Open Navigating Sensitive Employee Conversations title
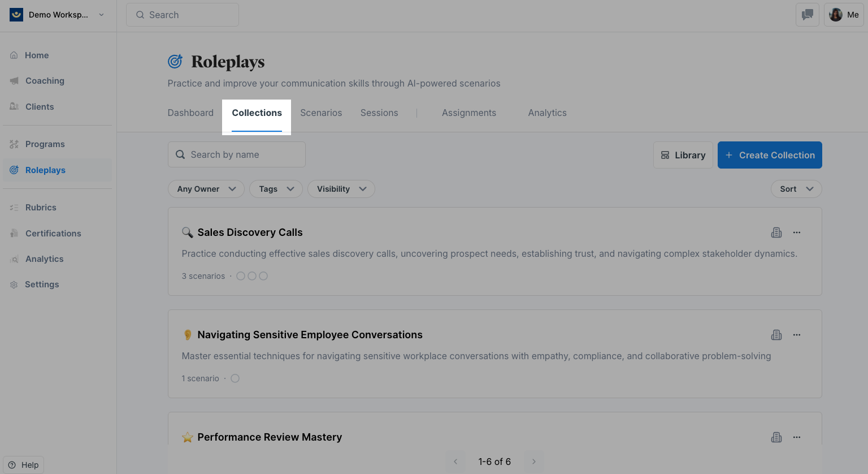868x474 pixels. pos(310,335)
